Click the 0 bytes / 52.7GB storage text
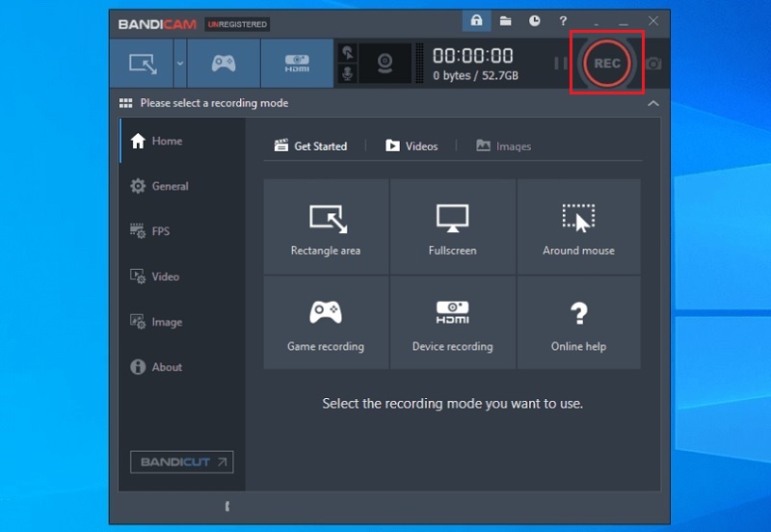Screen dimensions: 771x532 (x=475, y=76)
